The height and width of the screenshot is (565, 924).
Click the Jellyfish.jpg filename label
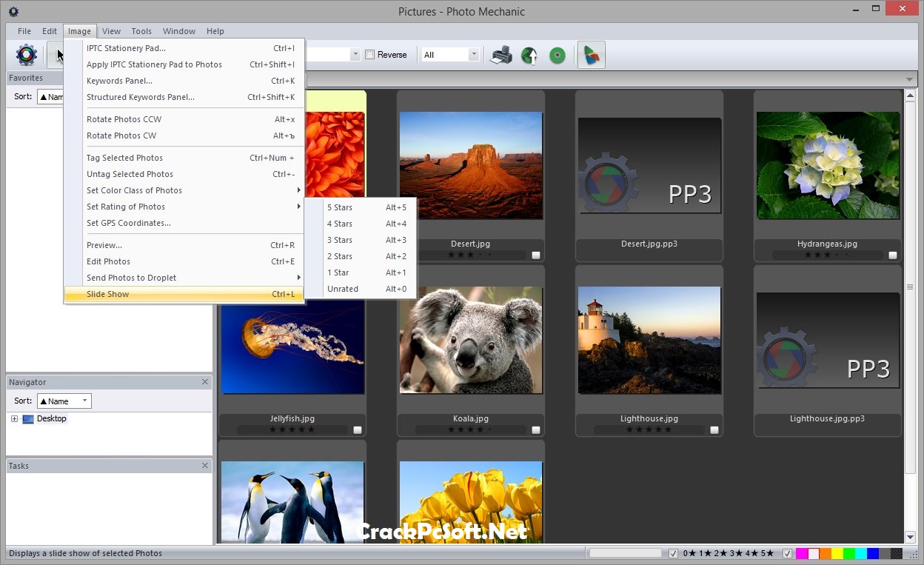(x=292, y=418)
